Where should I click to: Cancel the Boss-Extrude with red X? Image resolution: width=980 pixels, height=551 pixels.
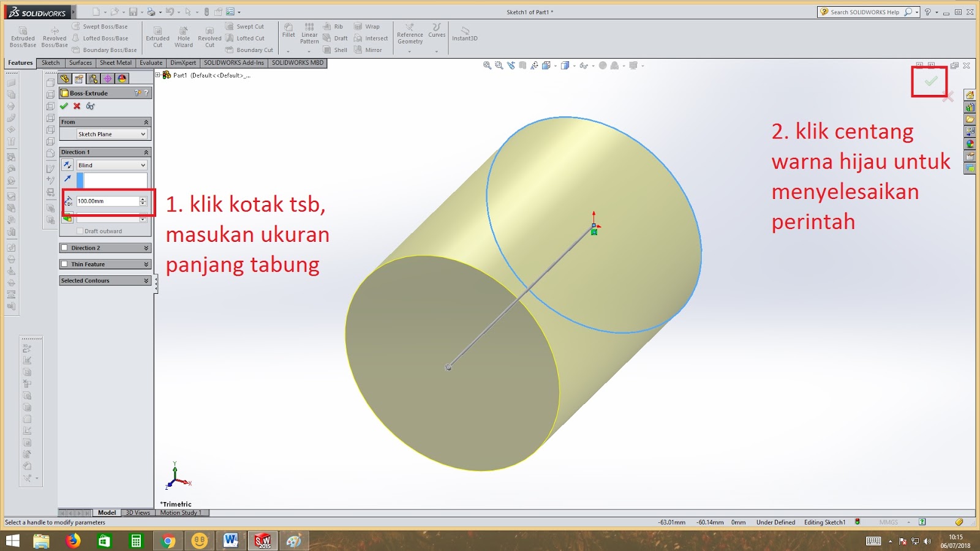click(x=76, y=105)
